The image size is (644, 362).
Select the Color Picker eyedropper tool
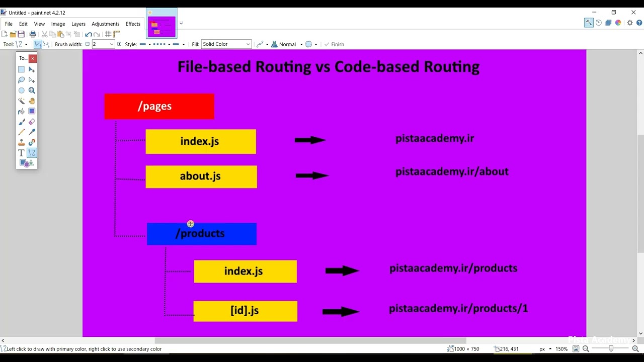pos(32,132)
